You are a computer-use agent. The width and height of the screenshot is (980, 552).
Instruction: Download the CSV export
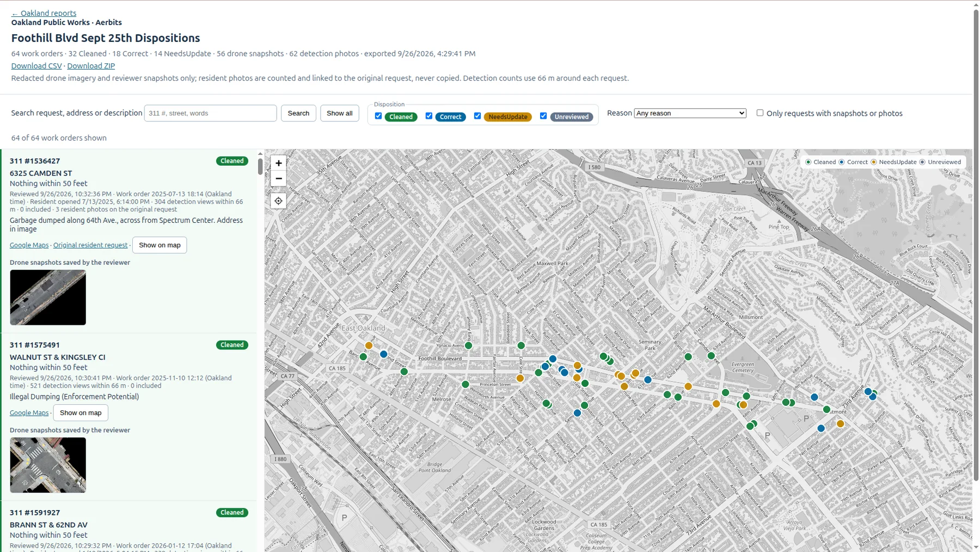pos(36,65)
